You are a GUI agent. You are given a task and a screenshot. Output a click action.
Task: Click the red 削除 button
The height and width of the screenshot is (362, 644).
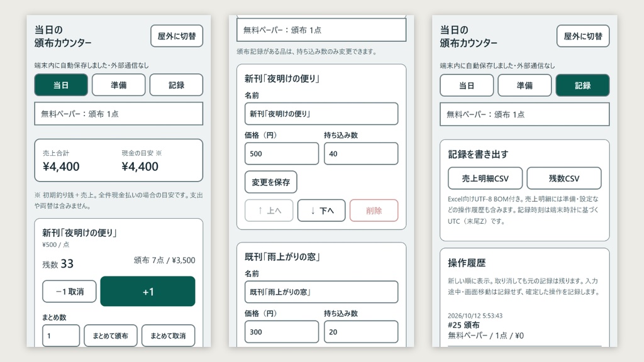(374, 211)
